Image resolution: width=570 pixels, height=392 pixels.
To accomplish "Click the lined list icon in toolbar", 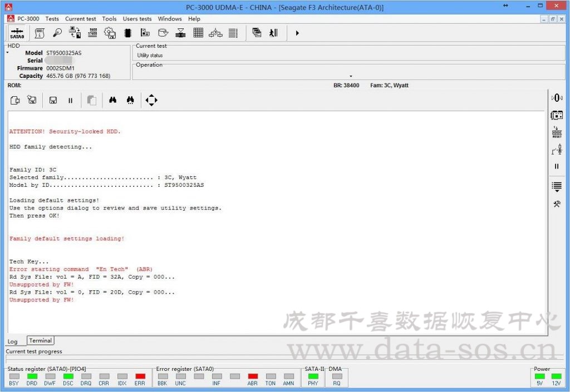I will point(233,33).
